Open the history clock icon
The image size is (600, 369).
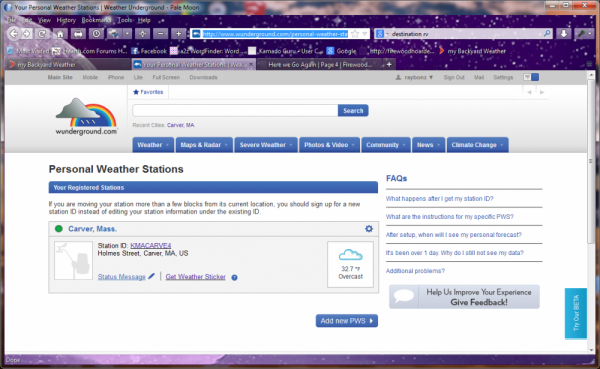[96, 34]
